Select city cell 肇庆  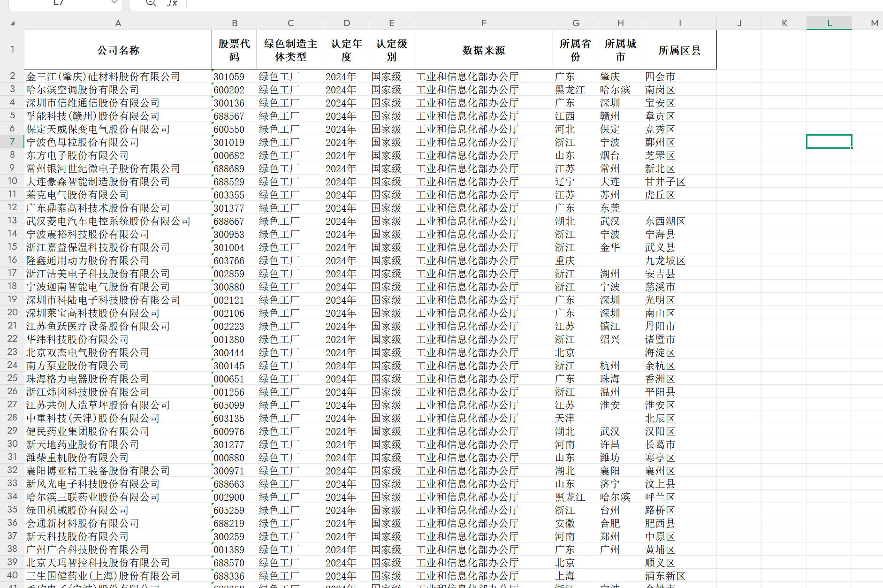620,76
